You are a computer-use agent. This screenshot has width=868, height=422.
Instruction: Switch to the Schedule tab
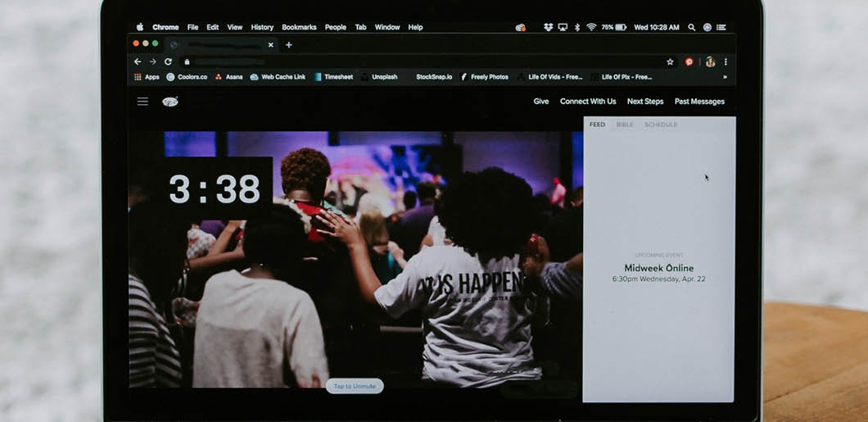point(661,125)
